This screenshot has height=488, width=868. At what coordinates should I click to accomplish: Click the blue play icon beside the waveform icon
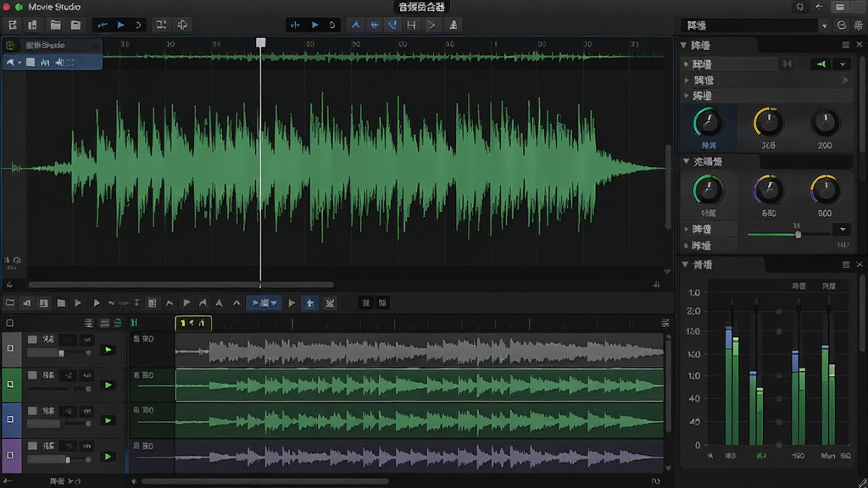pos(315,25)
